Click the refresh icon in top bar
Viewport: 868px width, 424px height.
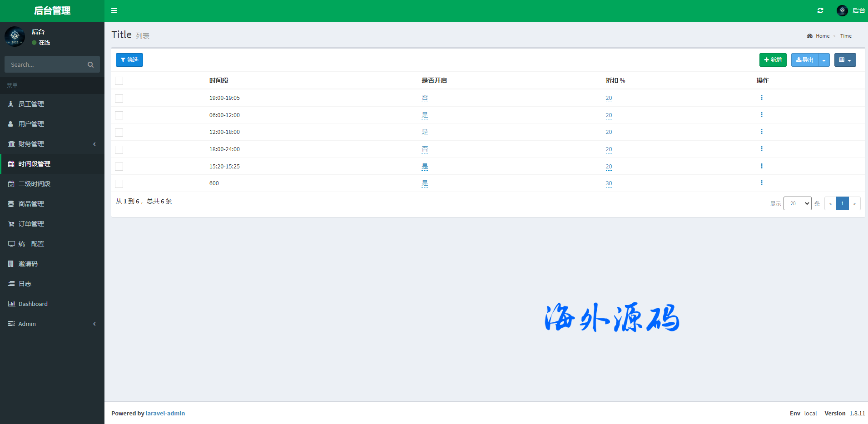coord(820,10)
